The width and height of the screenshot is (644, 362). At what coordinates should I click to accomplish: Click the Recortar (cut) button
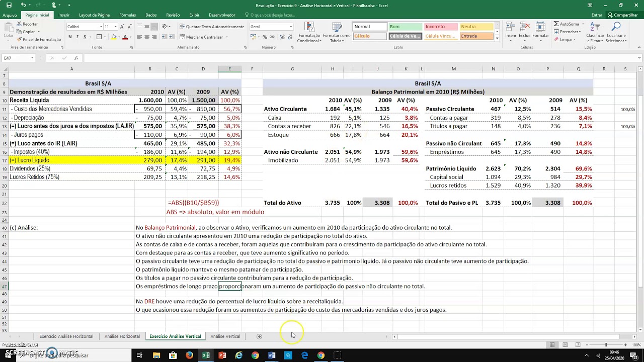click(x=27, y=24)
